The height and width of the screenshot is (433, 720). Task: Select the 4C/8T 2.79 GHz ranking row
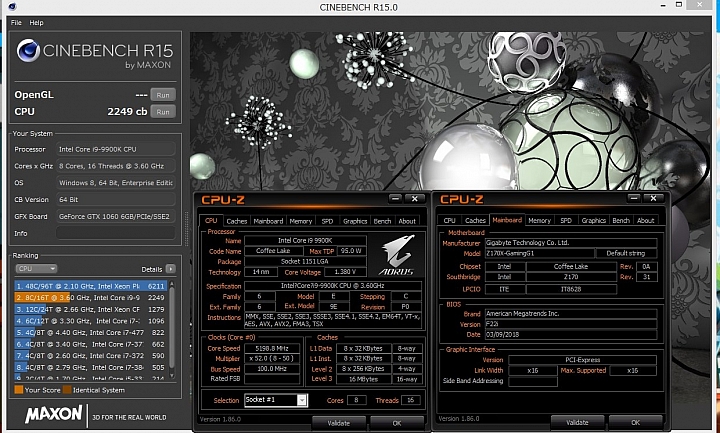tap(90, 367)
